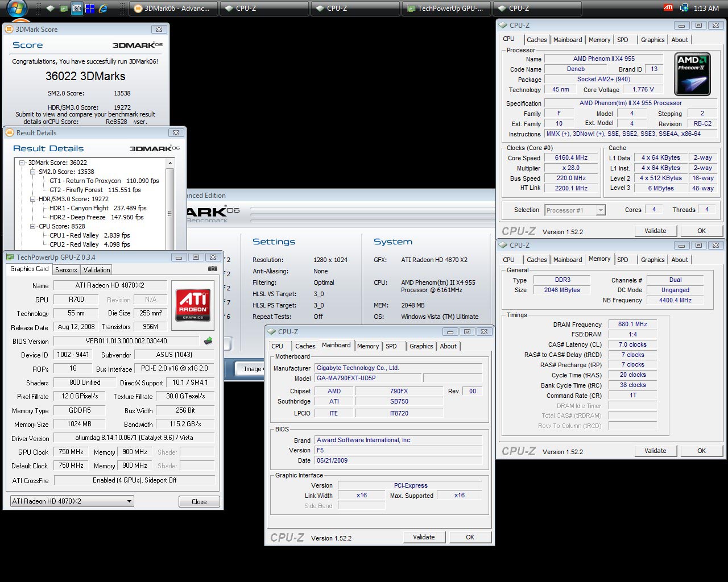Collapse the SM2.0 Score: 13538 node
Viewport: 728px width, 582px height.
33,172
